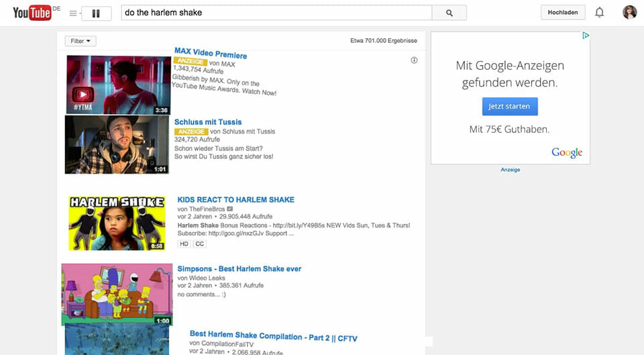The height and width of the screenshot is (355, 644).
Task: Open the hamburger guide menu
Action: click(73, 13)
